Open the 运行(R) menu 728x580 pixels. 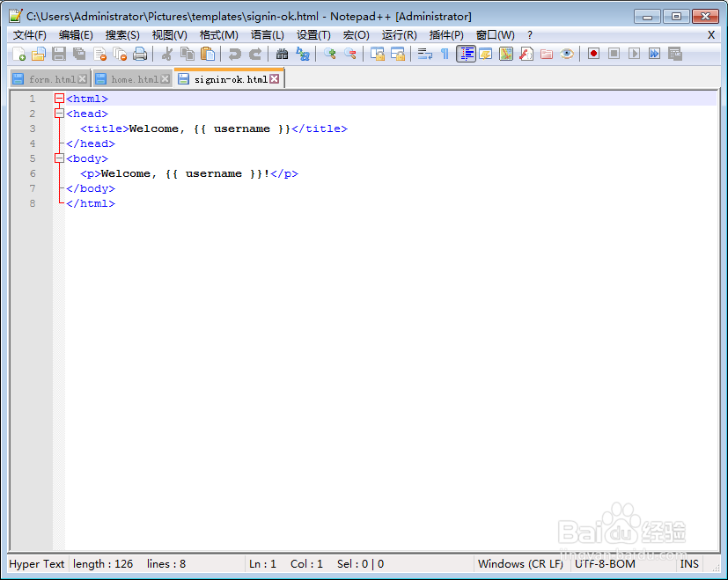coord(400,35)
